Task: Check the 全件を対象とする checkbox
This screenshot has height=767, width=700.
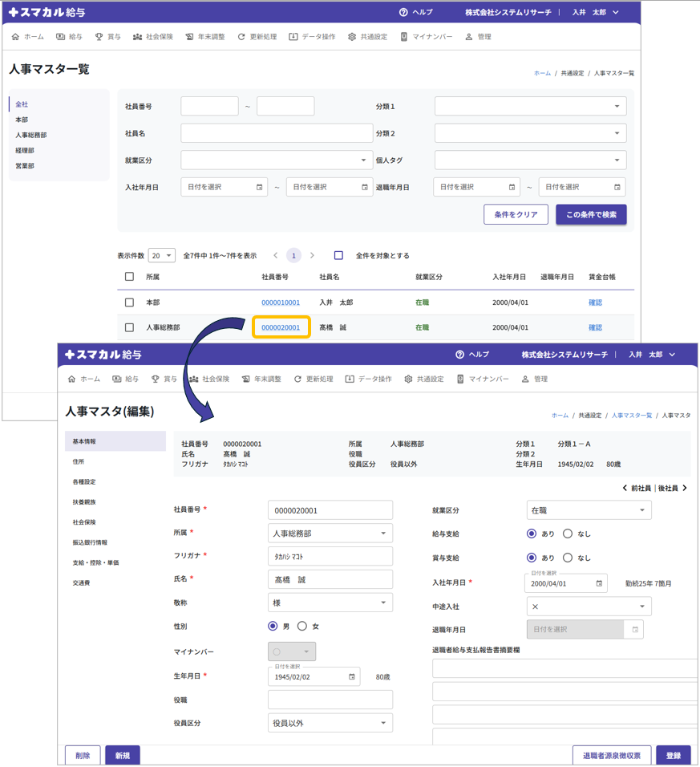Action: coord(338,256)
